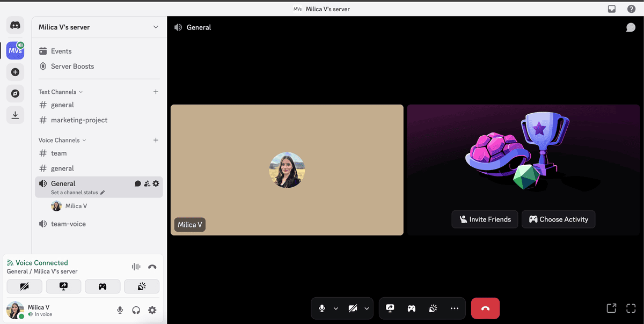This screenshot has width=644, height=324.
Task: Open the Help question mark icon
Action: point(631,9)
